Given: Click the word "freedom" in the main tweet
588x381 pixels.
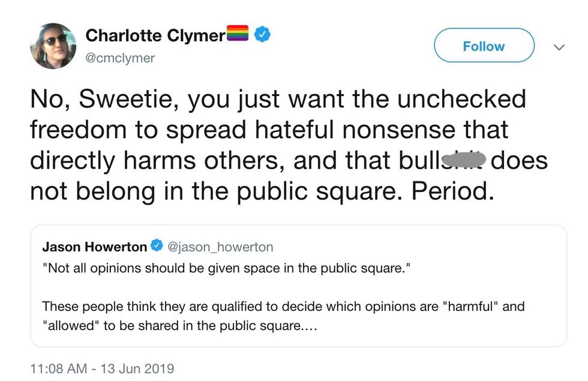Looking at the screenshot, I should click(78, 130).
